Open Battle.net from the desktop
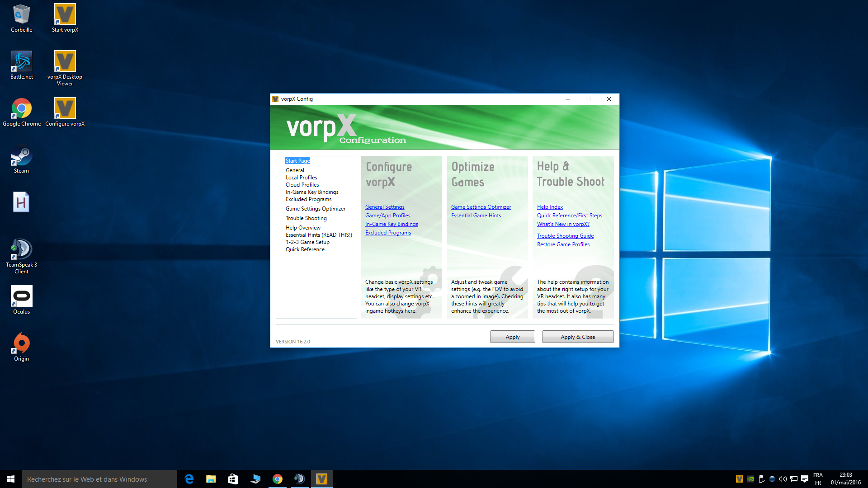The width and height of the screenshot is (868, 488). click(21, 61)
